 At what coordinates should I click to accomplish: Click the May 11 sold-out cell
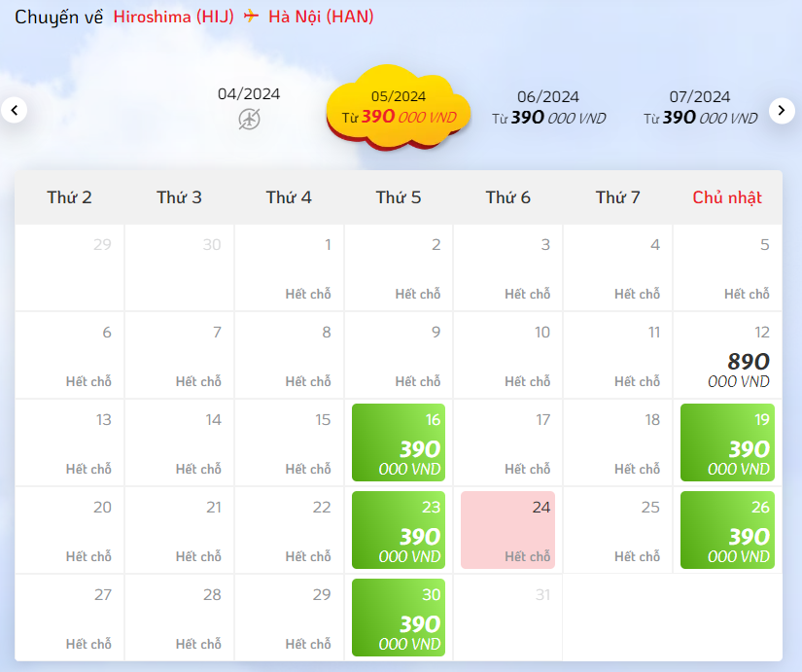pos(618,355)
